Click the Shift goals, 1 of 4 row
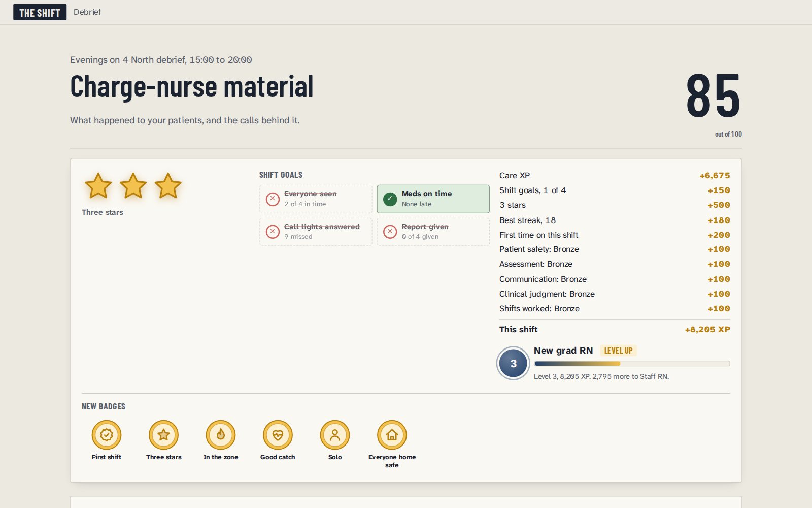812x508 pixels. pos(615,190)
